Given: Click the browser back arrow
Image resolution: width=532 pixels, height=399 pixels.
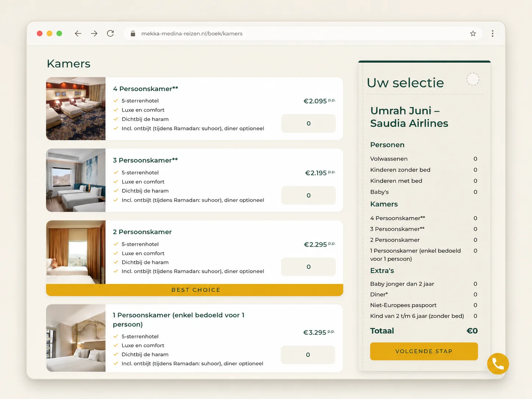Looking at the screenshot, I should tap(78, 33).
